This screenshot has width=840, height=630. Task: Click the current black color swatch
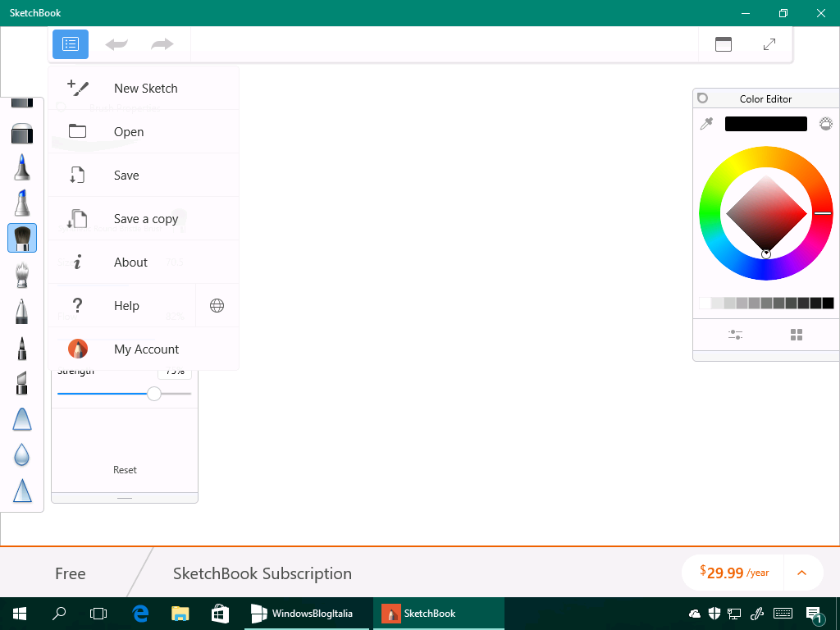pos(765,124)
